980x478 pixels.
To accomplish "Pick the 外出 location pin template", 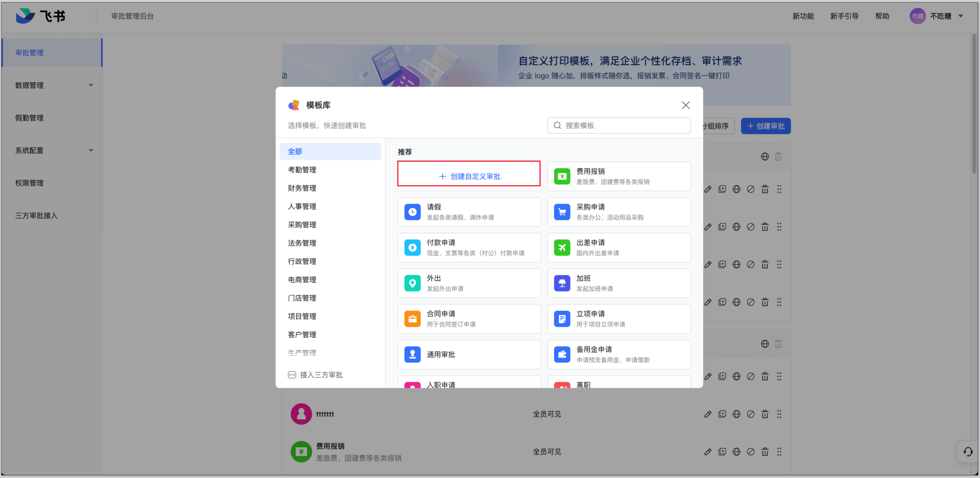I will (x=413, y=283).
